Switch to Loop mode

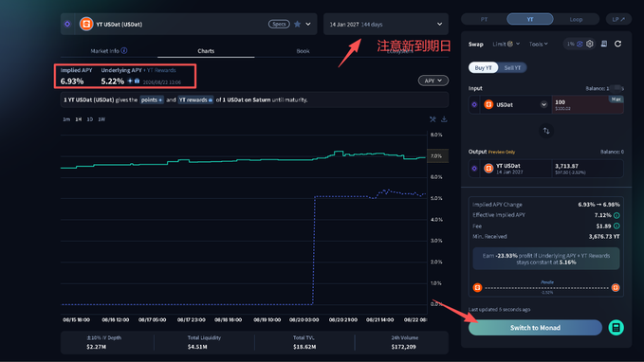(x=576, y=19)
